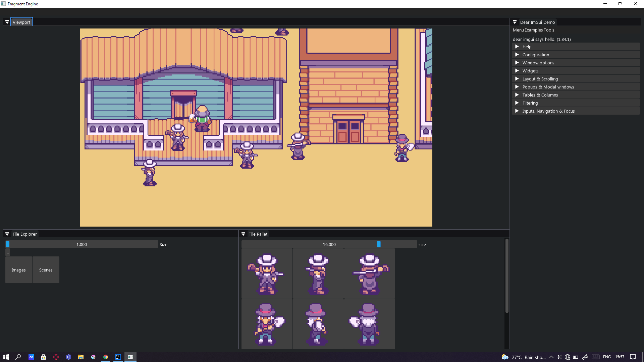Screen dimensions: 644x362
Task: Expand the Widgets section
Action: pos(531,71)
